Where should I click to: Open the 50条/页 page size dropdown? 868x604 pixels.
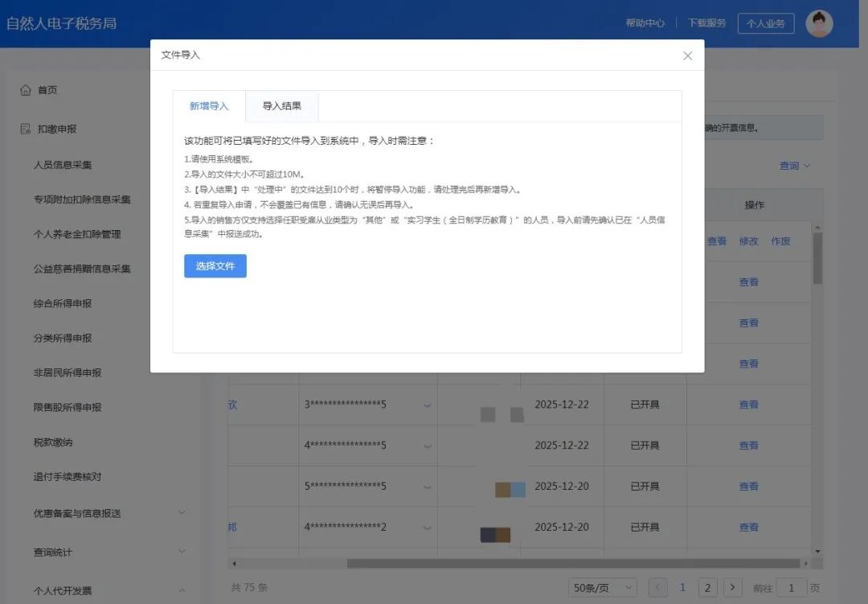tap(602, 588)
